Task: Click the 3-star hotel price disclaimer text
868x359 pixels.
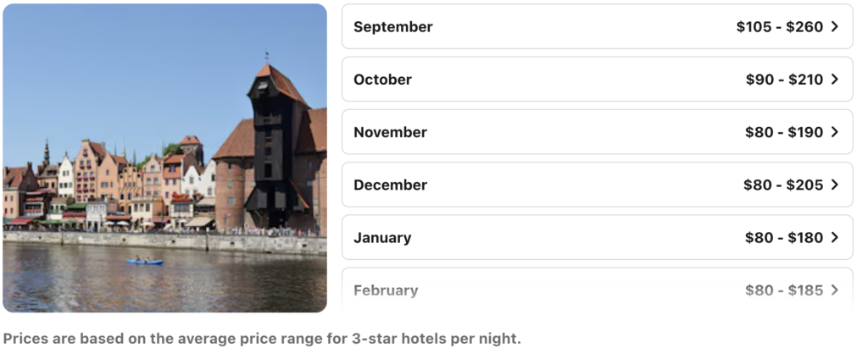Action: click(262, 339)
